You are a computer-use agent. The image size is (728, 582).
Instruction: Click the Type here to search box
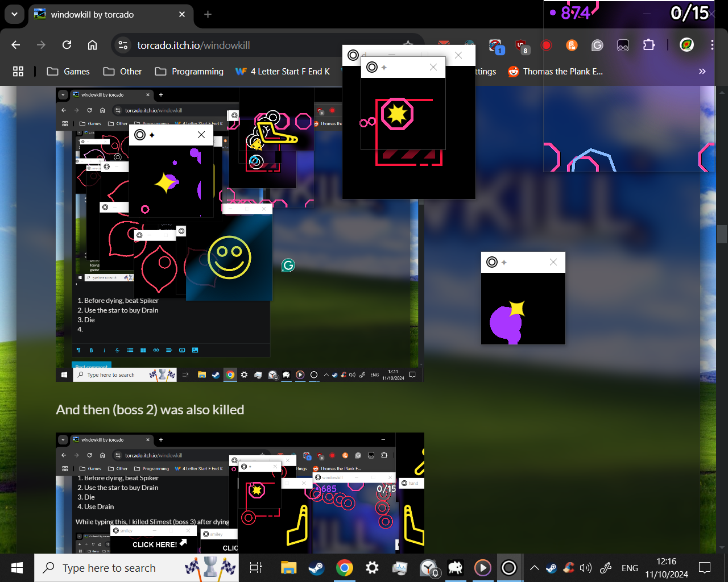[136, 568]
